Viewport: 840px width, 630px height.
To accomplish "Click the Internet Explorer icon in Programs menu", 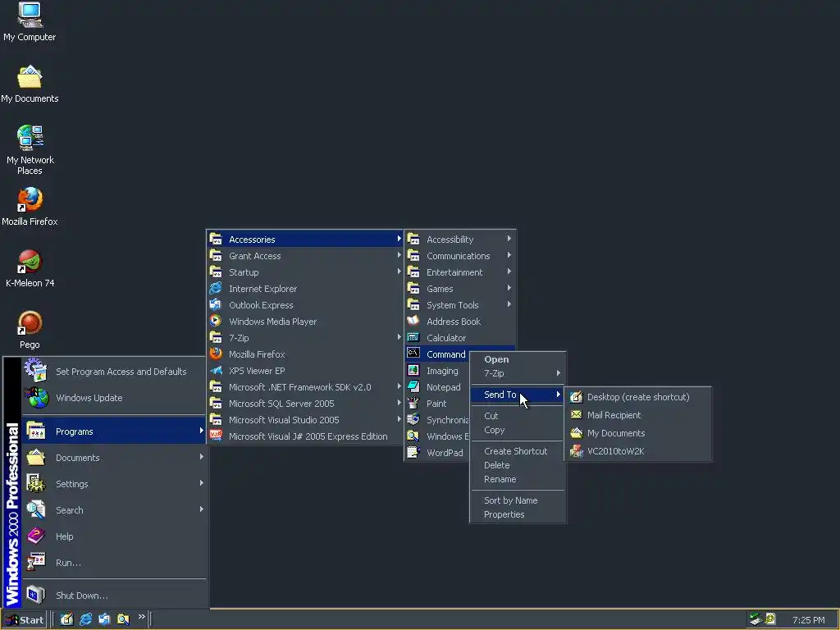I will [x=216, y=288].
